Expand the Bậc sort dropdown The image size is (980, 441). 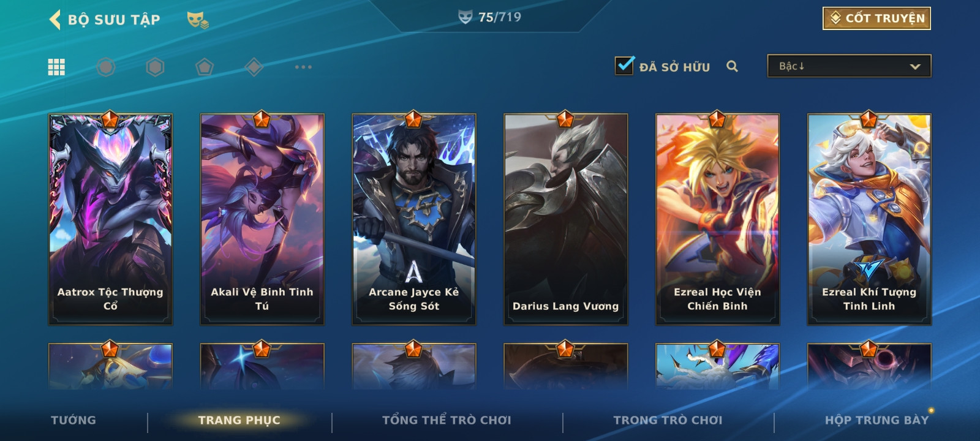click(849, 66)
